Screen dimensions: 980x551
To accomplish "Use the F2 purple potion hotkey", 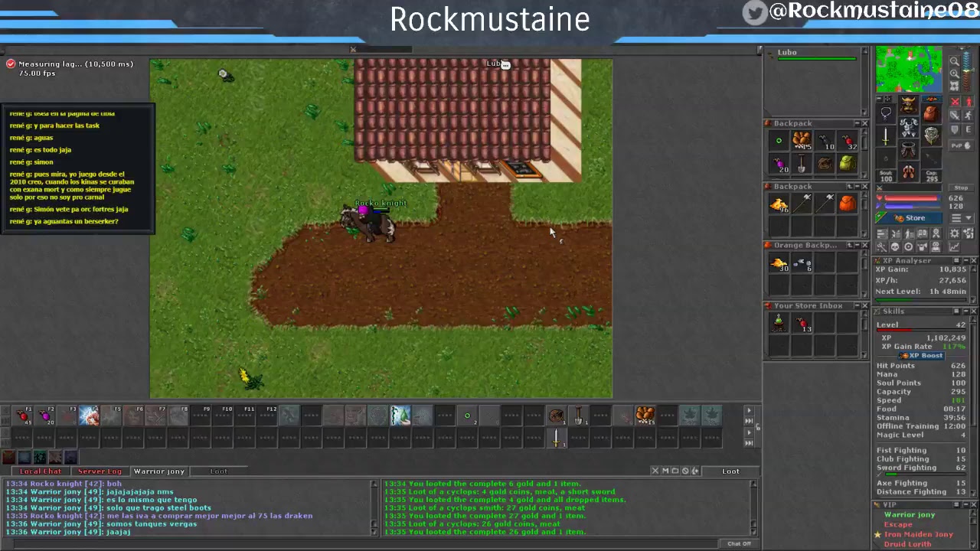I will coord(46,416).
